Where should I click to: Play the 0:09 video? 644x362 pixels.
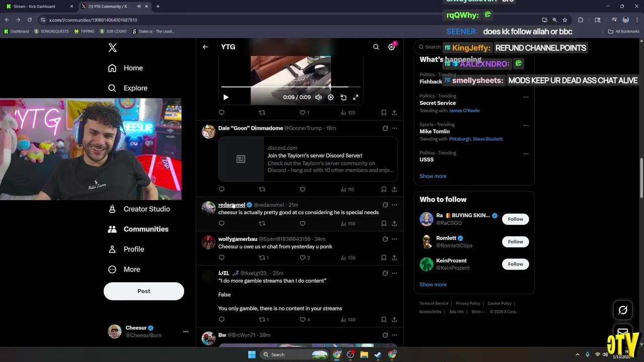pos(225,97)
